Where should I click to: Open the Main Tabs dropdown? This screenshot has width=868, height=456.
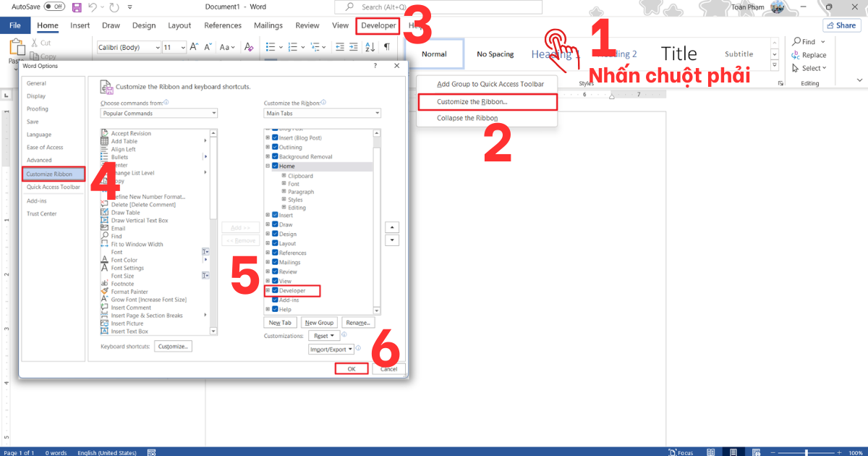point(323,114)
